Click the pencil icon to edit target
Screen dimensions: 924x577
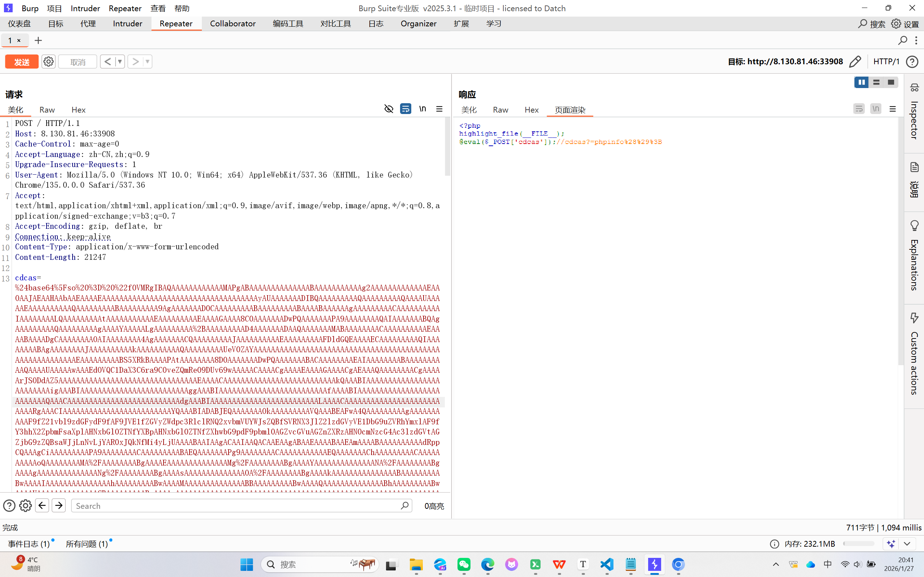click(x=855, y=61)
